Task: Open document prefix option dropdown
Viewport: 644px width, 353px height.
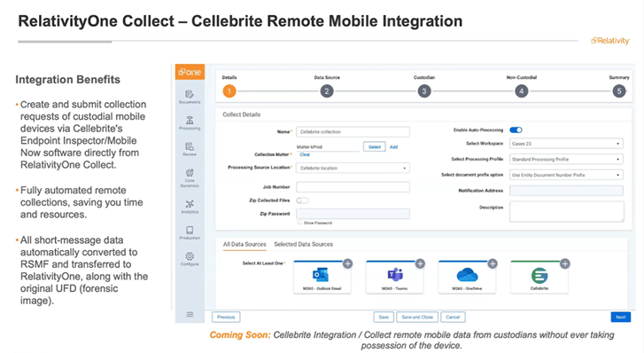Action: [x=566, y=175]
